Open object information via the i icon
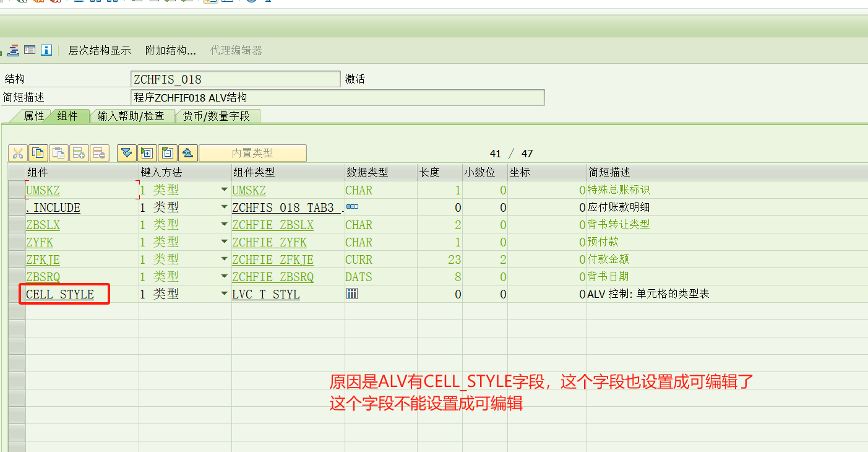 click(46, 50)
